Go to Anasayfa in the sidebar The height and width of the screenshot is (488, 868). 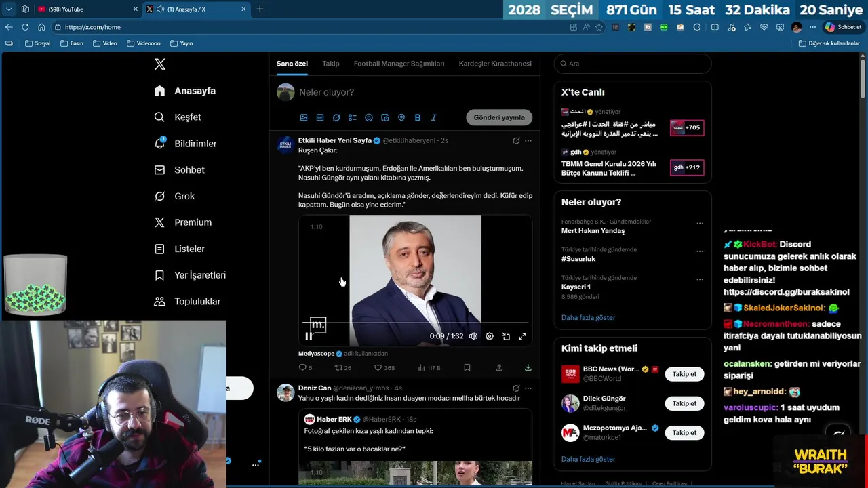(x=185, y=91)
